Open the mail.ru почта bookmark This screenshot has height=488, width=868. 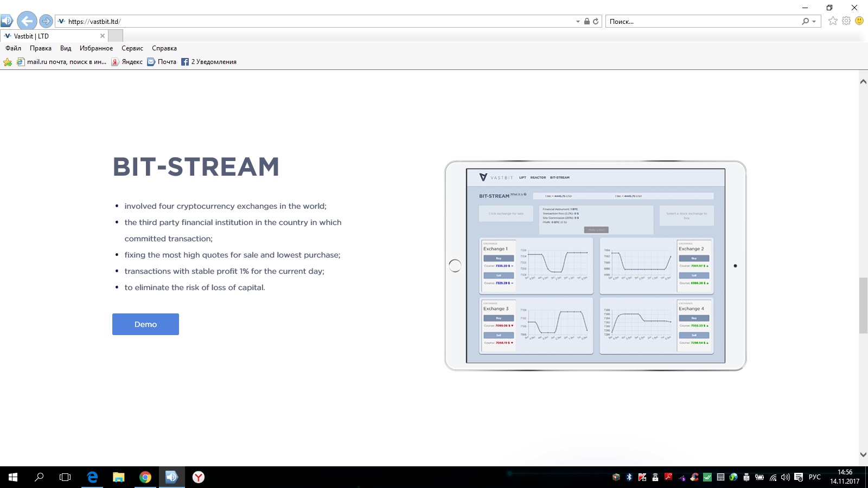point(62,62)
